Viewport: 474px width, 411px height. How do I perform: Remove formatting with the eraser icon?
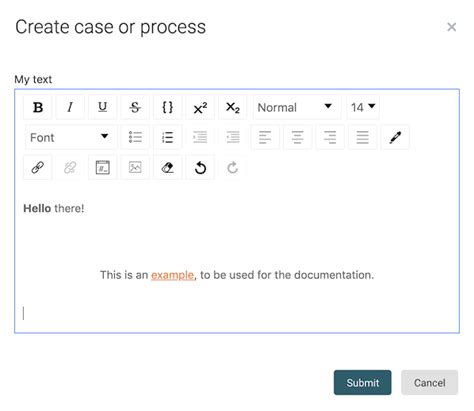tap(168, 167)
